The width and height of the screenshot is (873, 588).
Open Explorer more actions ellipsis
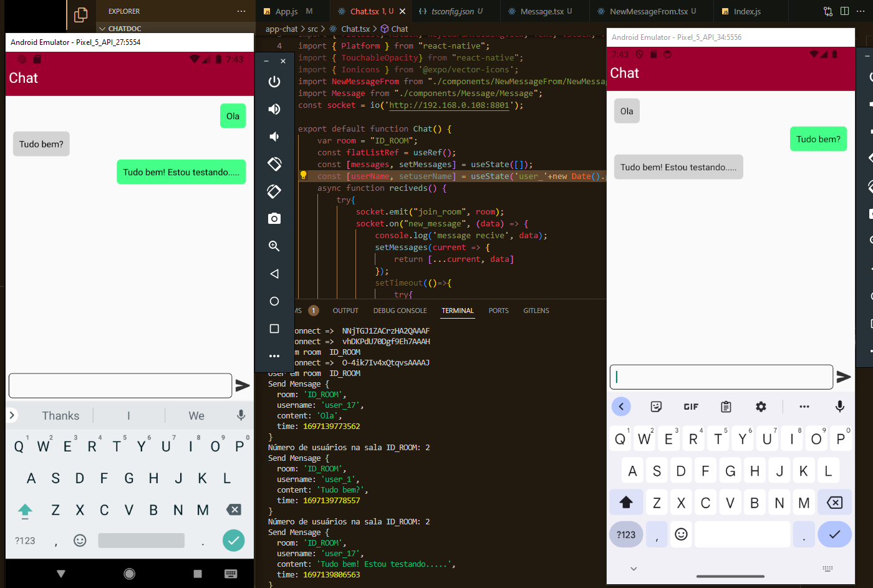pyautogui.click(x=241, y=11)
